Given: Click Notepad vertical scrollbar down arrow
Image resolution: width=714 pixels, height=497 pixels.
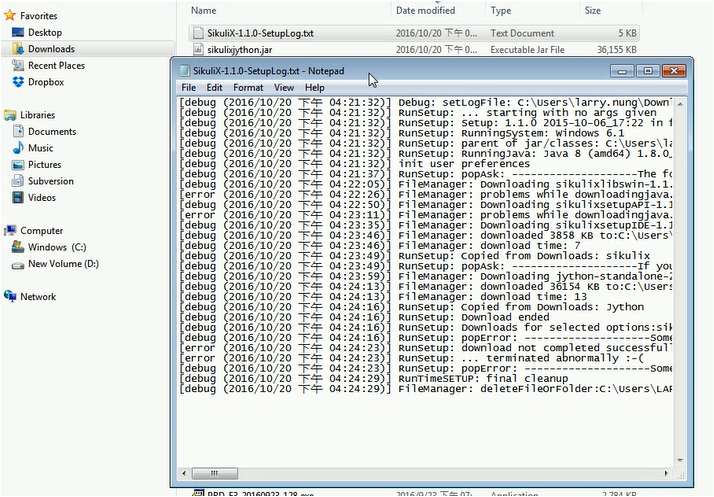Looking at the screenshot, I should (x=680, y=460).
